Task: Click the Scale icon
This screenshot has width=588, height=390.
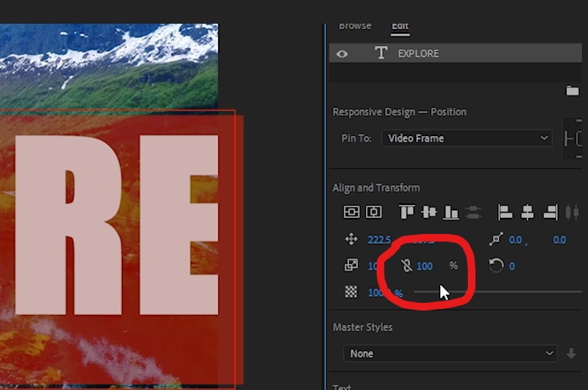Action: click(x=351, y=265)
